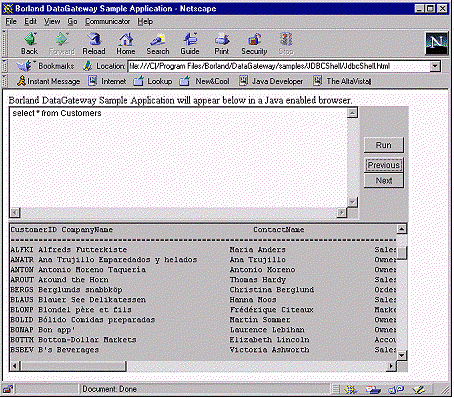Click into the SQL query text area
The width and height of the screenshot is (454, 398).
(x=178, y=157)
